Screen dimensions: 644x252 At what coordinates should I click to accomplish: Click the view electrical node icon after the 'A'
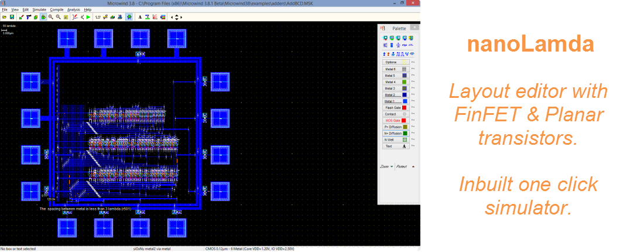point(147,17)
